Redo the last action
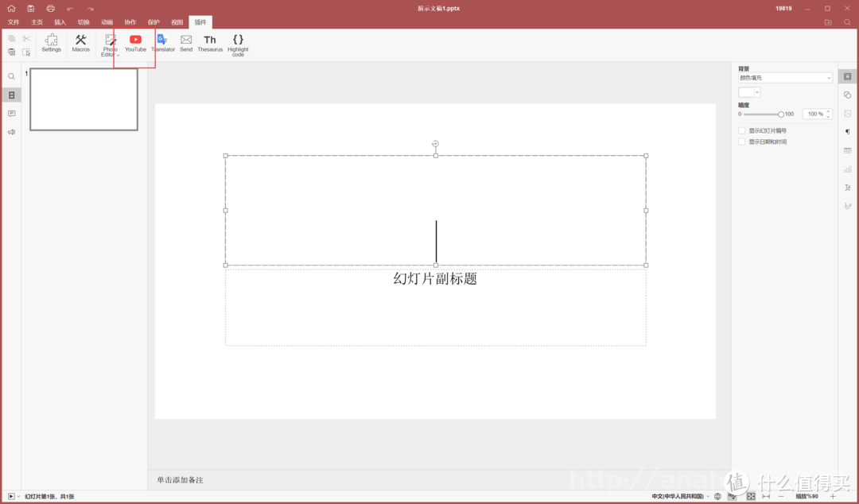The width and height of the screenshot is (859, 504). coord(90,9)
